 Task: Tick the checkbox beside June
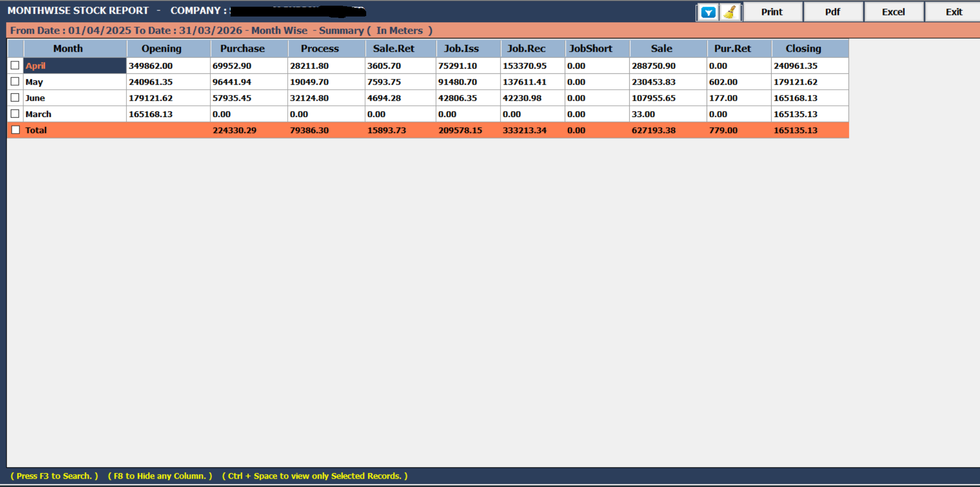point(16,98)
